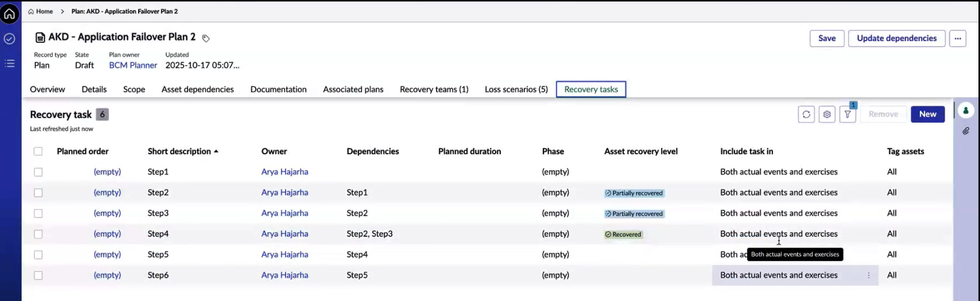Viewport: 980px width, 301px height.
Task: Open the Recovery teams (1) tab
Action: [x=434, y=89]
